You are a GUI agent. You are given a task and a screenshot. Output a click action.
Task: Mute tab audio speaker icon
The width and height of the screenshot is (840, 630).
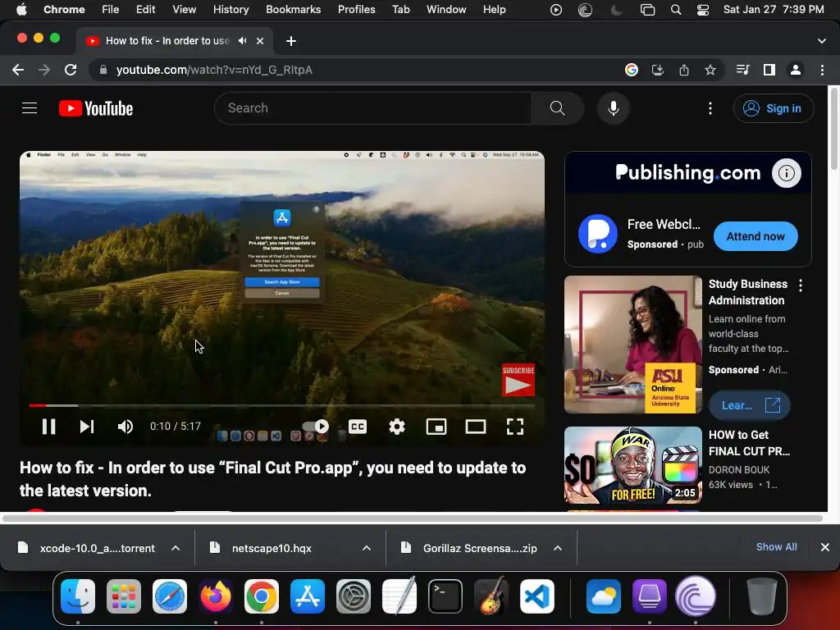(243, 41)
